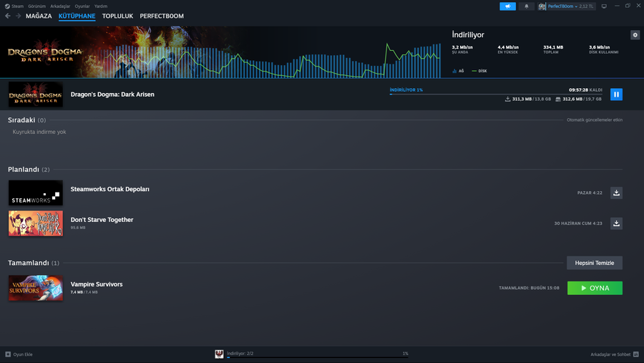
Task: Open the Arkadaşlar menu
Action: (60, 6)
